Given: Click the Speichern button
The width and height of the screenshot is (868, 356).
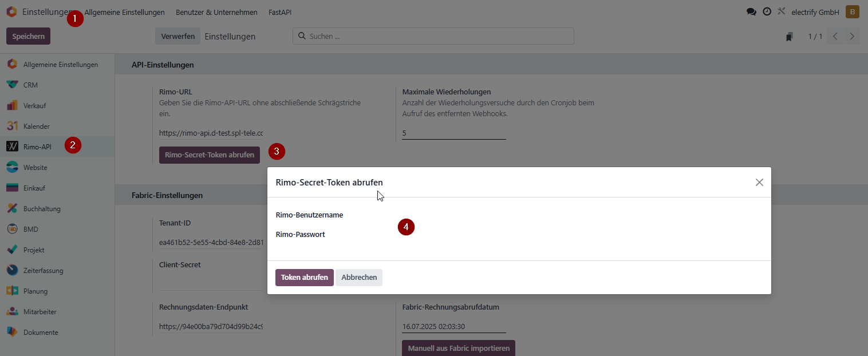Looking at the screenshot, I should pos(29,36).
